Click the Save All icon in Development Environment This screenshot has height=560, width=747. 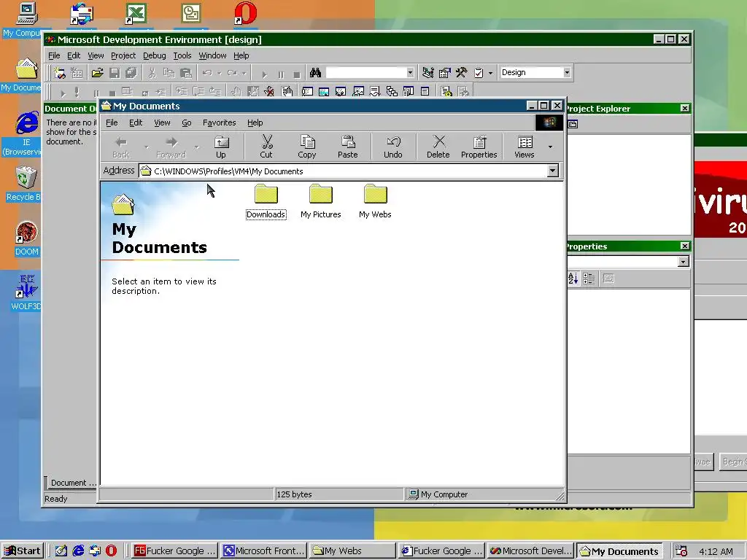pos(131,73)
